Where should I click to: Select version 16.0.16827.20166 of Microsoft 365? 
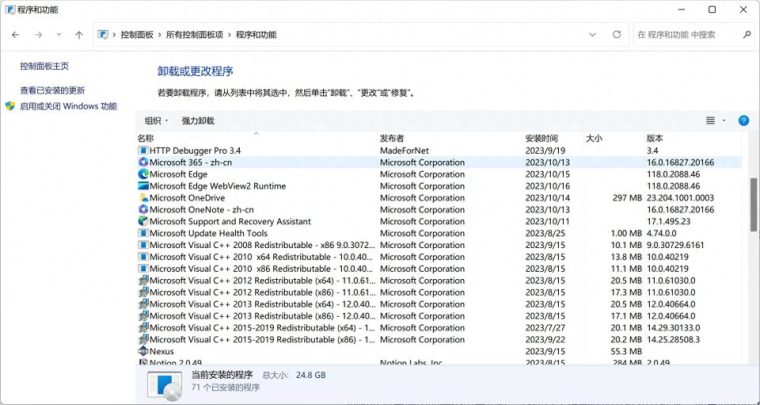tap(681, 162)
